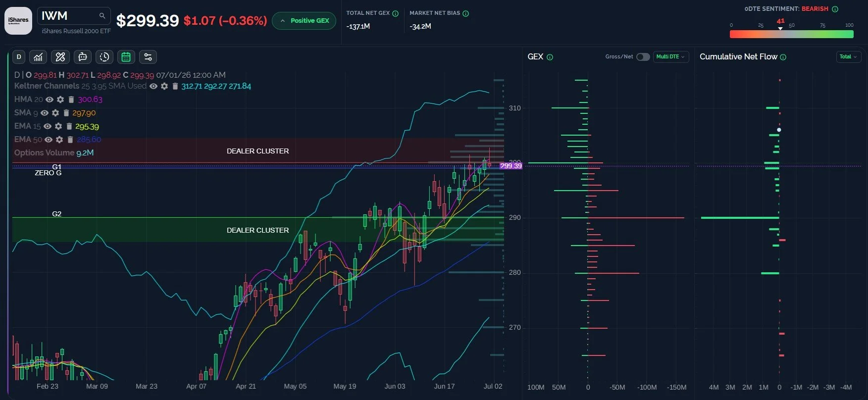Click the -137.1M Total Net GEX value

(358, 26)
